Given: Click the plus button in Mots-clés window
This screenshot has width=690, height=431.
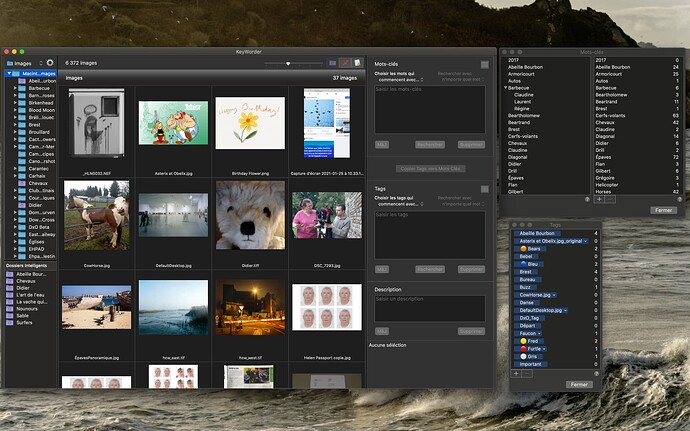Looking at the screenshot, I should point(599,199).
